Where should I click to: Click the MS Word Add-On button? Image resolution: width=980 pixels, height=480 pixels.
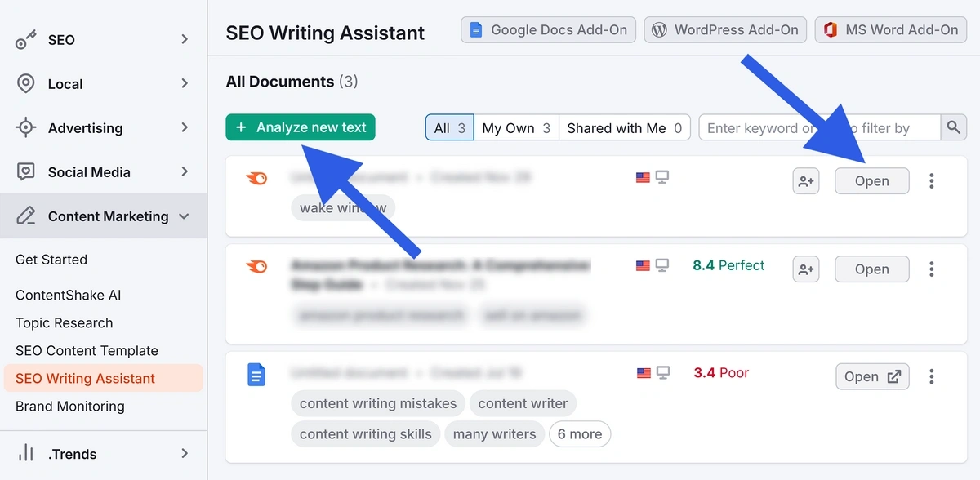pos(891,30)
